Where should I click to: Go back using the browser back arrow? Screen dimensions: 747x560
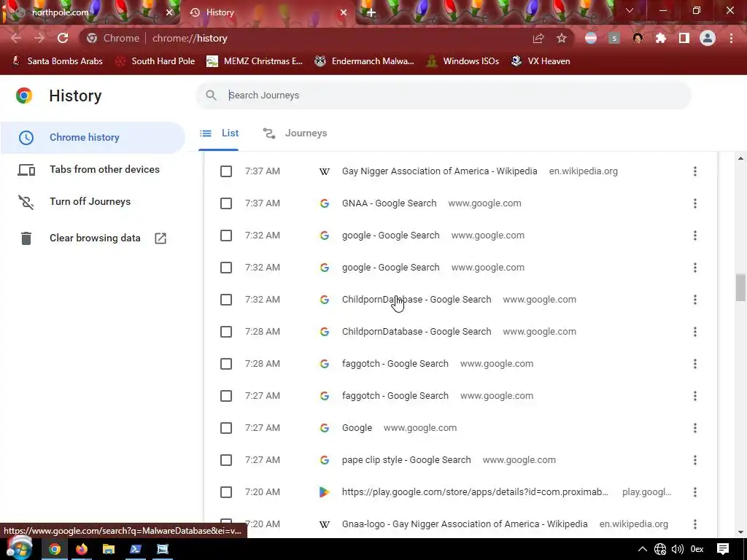(16, 38)
